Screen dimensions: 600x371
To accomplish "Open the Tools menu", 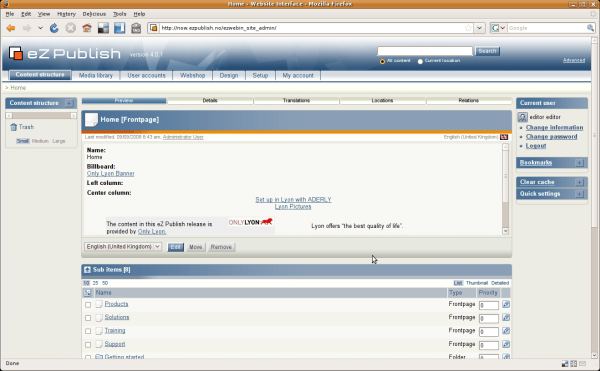I will click(119, 14).
